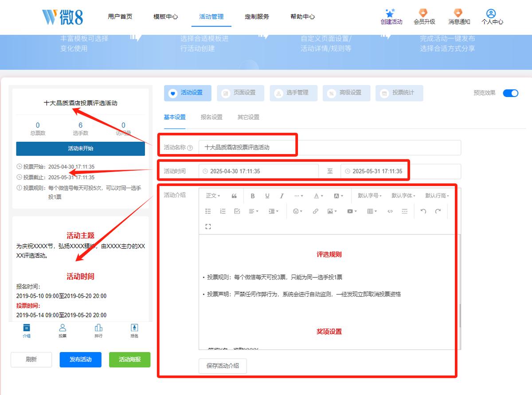Click the 活动未开始 status button
Viewport: 532px width, 395px height.
click(80, 149)
